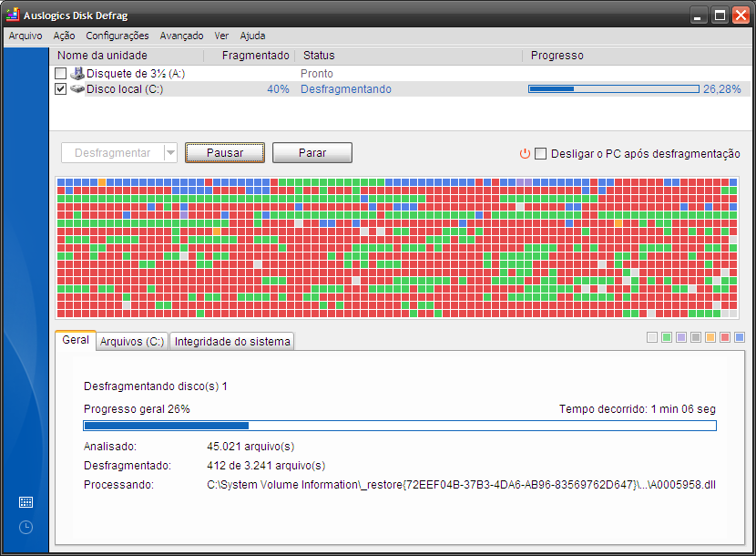Switch to the Geral tab
Viewport: 756px width, 556px height.
[x=76, y=340]
